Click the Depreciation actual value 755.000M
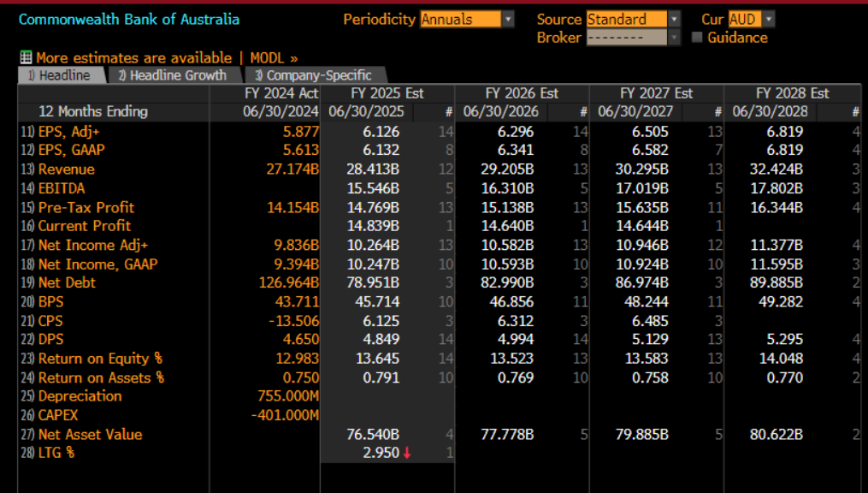868x493 pixels. point(288,396)
